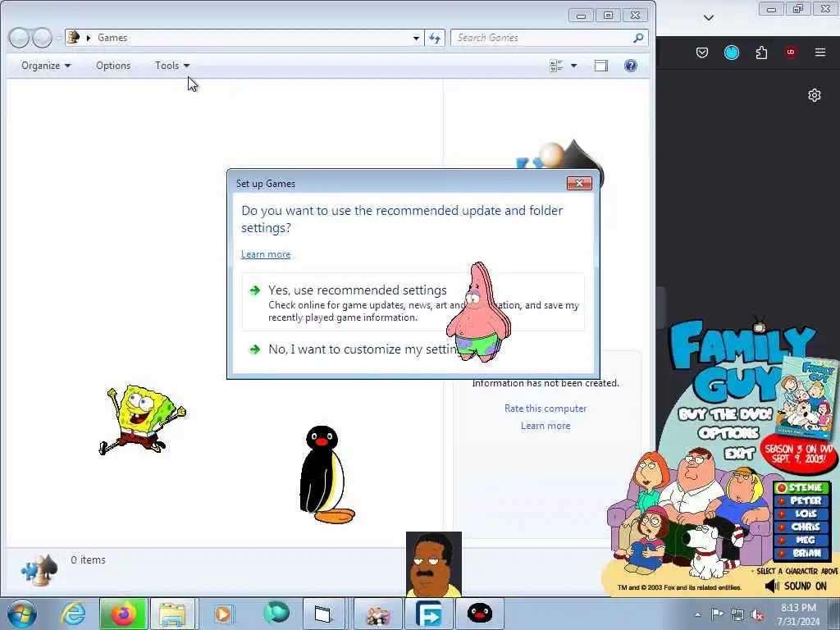Click the Games breadcrumb arrow in address bar
The height and width of the screenshot is (630, 840).
pyautogui.click(x=89, y=38)
